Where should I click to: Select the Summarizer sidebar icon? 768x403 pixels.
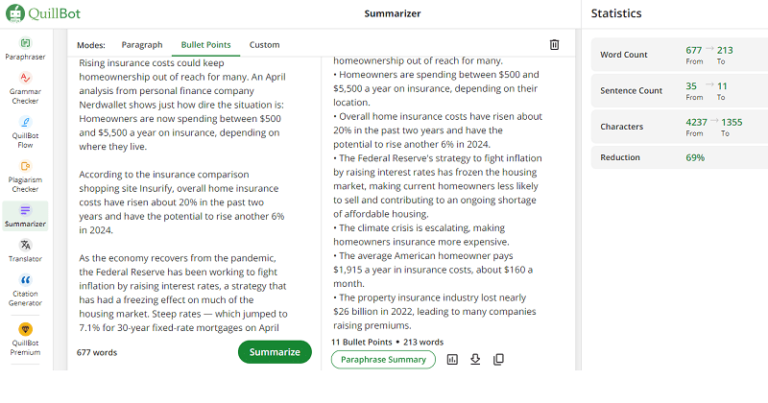pyautogui.click(x=25, y=215)
